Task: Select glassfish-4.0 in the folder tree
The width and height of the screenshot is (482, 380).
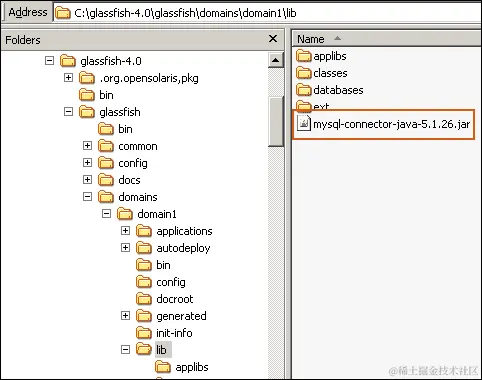Action: (111, 61)
